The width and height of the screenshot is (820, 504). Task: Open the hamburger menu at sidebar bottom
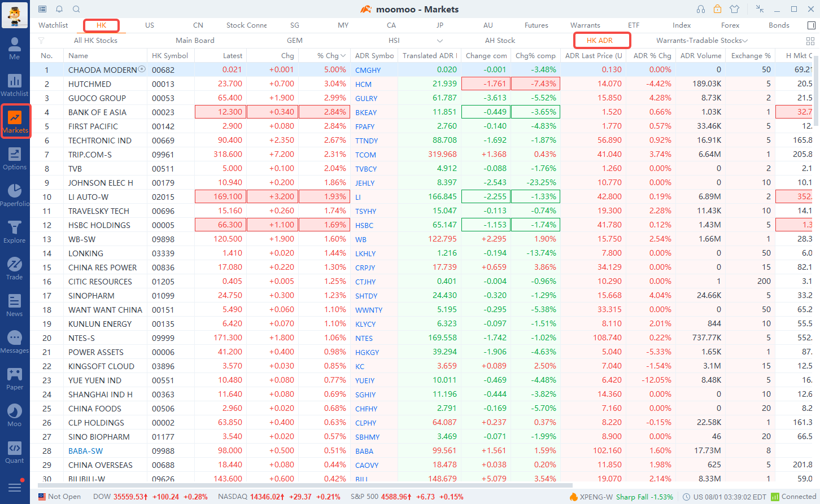pyautogui.click(x=15, y=487)
